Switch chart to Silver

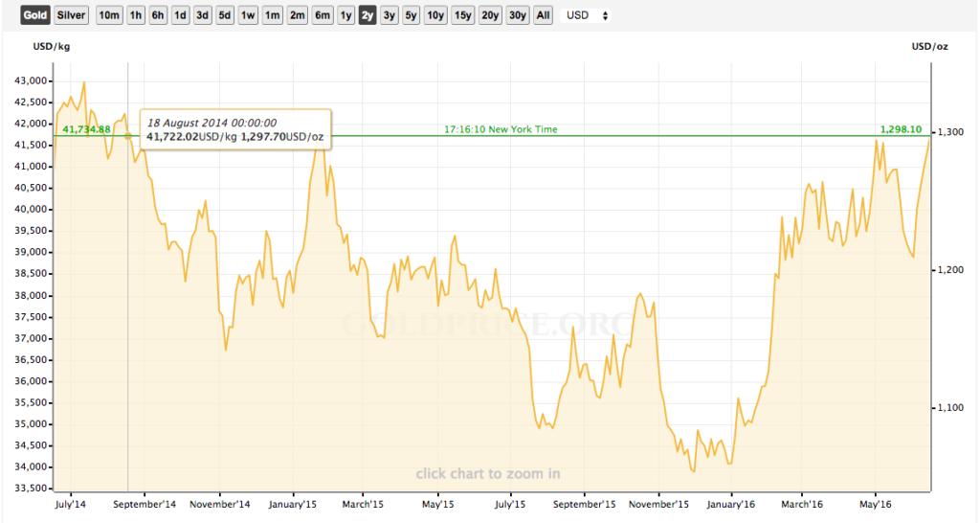click(71, 15)
